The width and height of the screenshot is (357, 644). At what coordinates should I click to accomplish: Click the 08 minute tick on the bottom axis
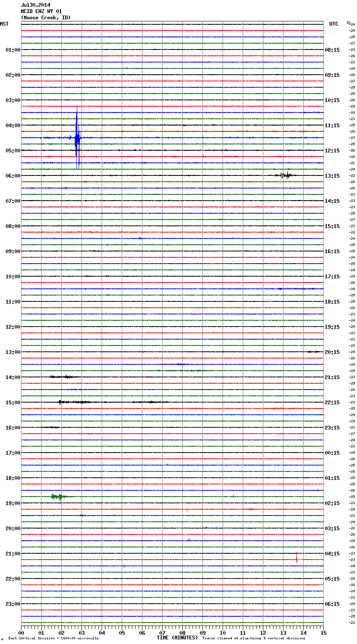tap(182, 633)
